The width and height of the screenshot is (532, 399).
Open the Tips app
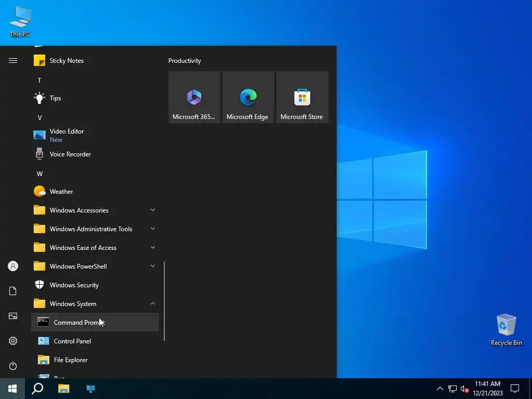click(x=95, y=98)
